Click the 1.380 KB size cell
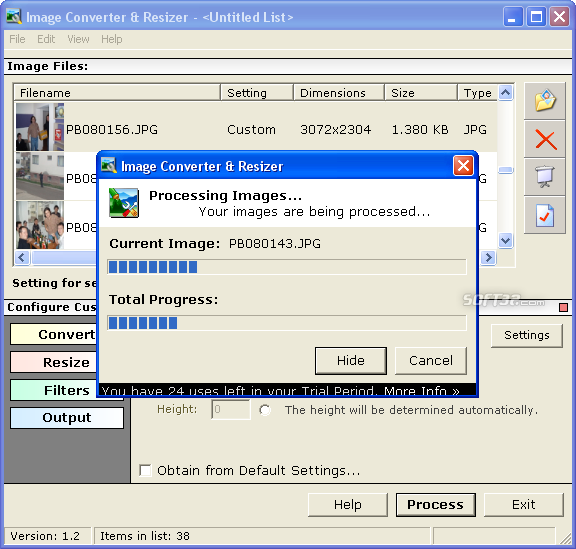The width and height of the screenshot is (576, 549). pos(420,129)
